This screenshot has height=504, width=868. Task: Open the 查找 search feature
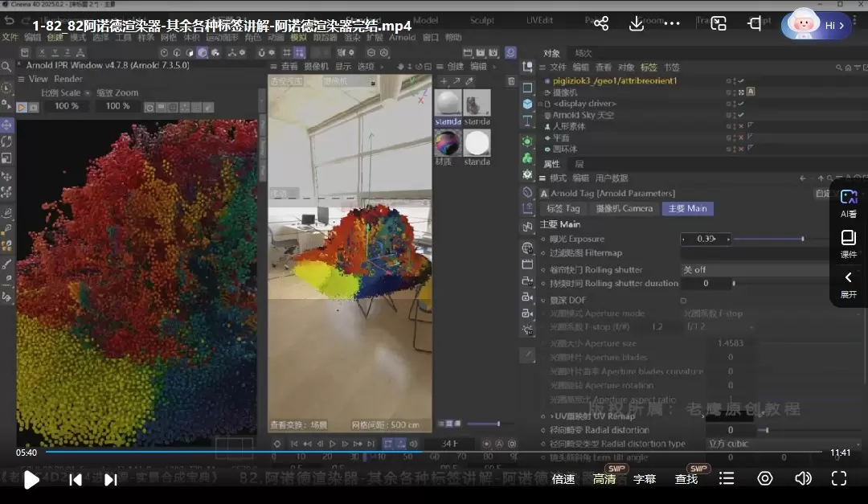coord(686,479)
